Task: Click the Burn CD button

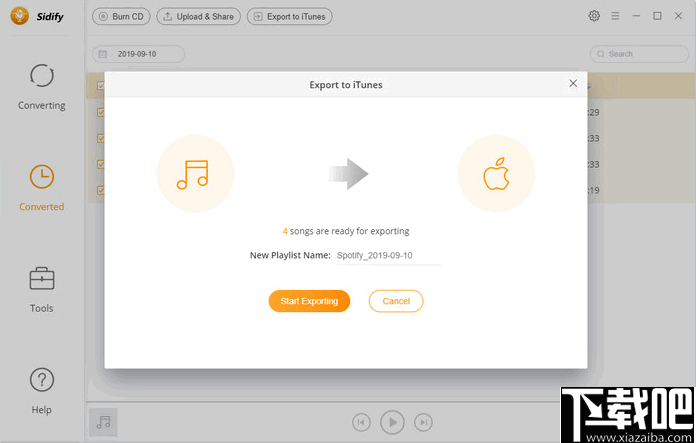Action: (x=121, y=16)
